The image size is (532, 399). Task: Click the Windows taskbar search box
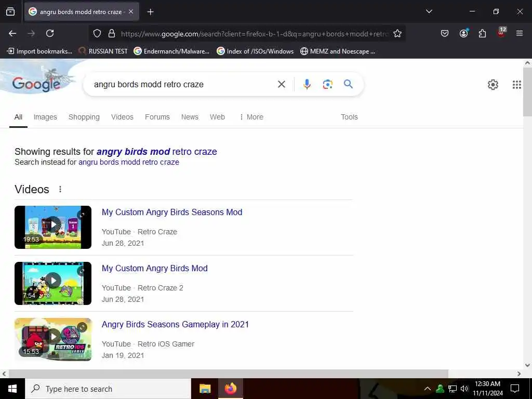pyautogui.click(x=108, y=389)
